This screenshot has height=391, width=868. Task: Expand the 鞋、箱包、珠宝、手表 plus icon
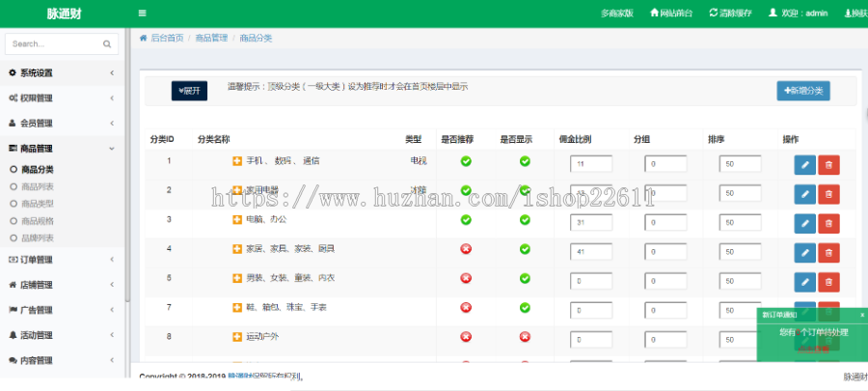point(237,307)
